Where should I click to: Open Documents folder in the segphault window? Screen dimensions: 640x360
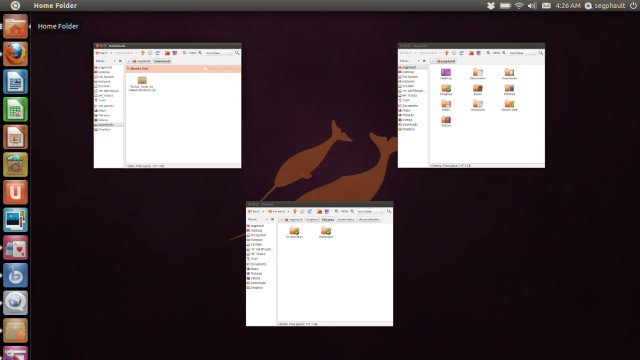tap(478, 74)
